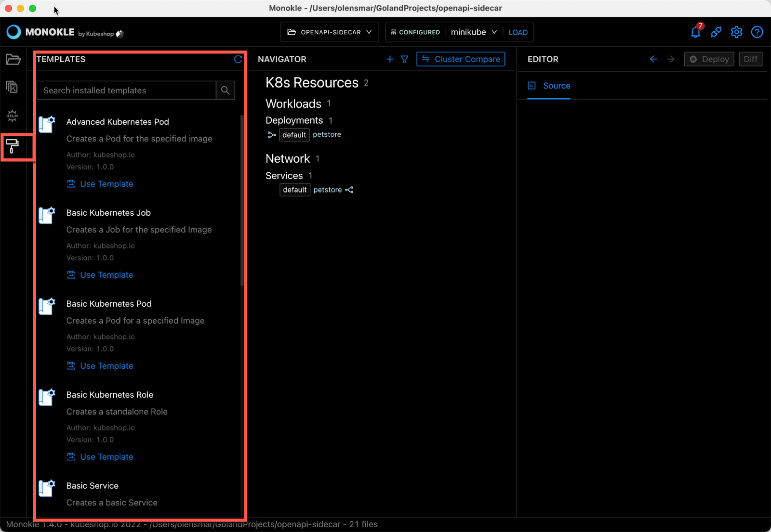Click the Diff button
The image size is (771, 532).
[751, 59]
